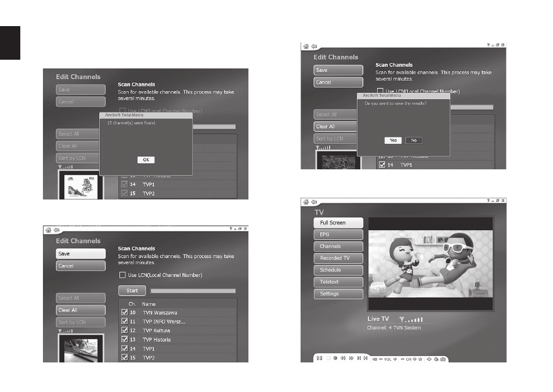Pause live TV with the pause icon
This screenshot has width=553, height=392.
pyautogui.click(x=319, y=358)
